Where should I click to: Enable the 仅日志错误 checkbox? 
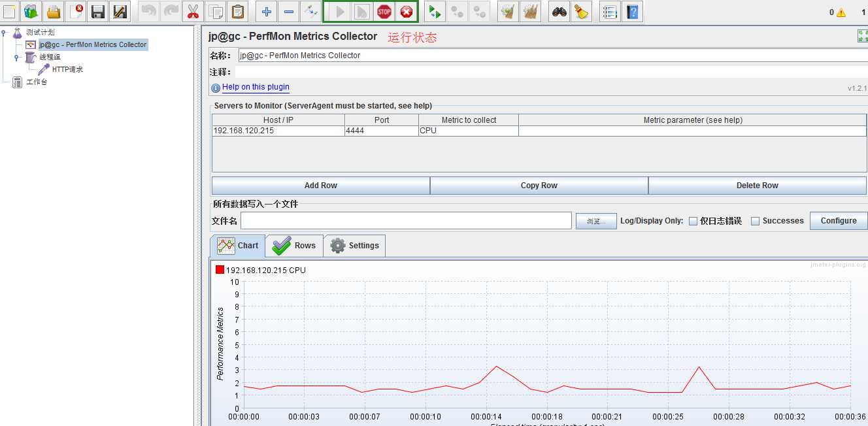point(693,221)
